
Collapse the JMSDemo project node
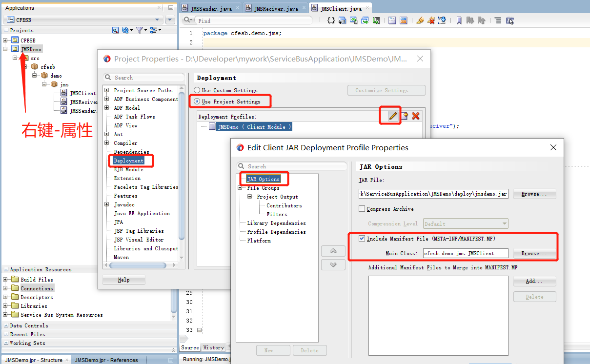pyautogui.click(x=5, y=49)
